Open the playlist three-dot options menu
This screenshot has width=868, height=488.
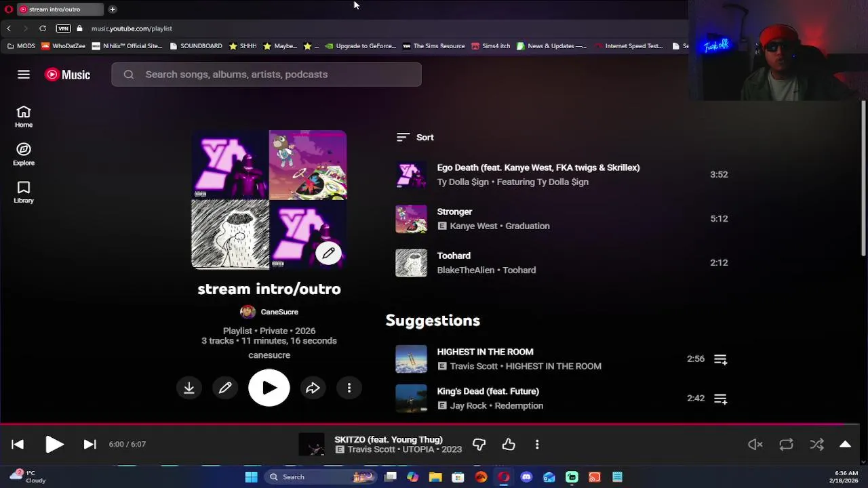click(x=349, y=388)
